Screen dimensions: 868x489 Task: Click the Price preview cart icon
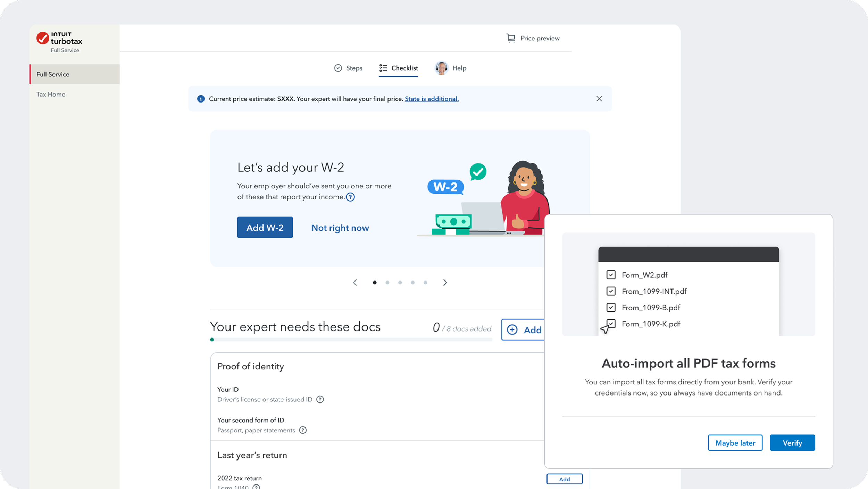point(510,38)
